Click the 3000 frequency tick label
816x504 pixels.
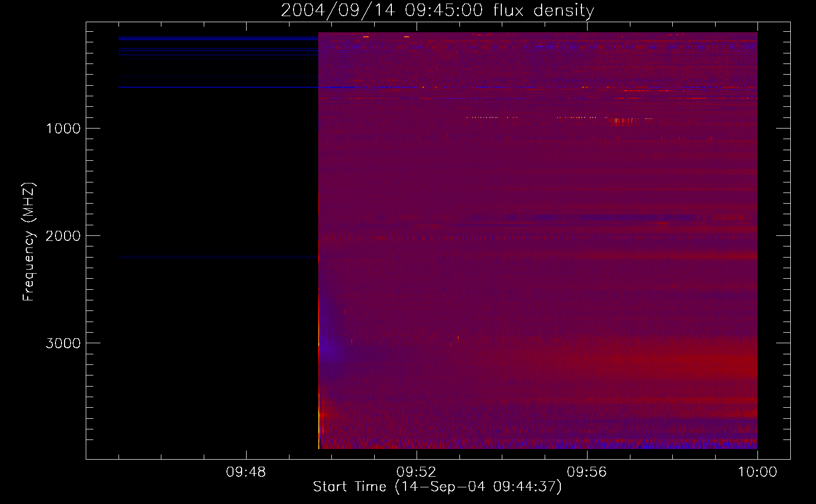point(63,343)
